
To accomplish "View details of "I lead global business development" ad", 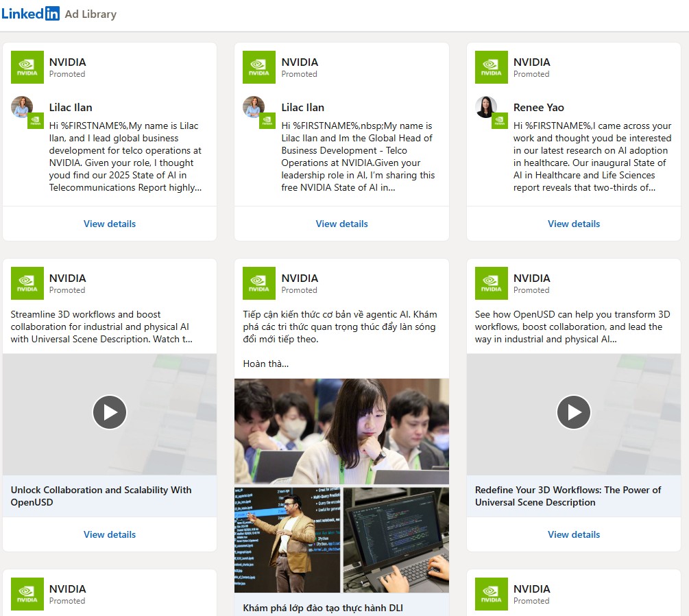I will (110, 224).
